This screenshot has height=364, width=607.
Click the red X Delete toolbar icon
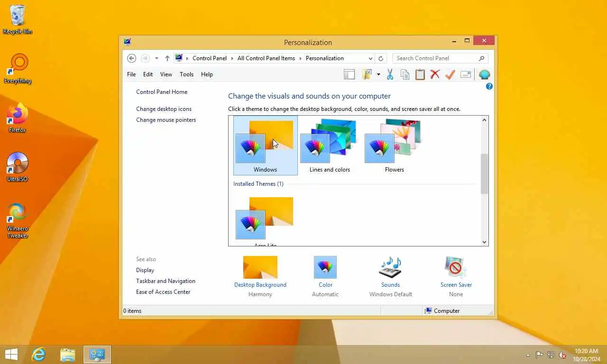(x=435, y=74)
